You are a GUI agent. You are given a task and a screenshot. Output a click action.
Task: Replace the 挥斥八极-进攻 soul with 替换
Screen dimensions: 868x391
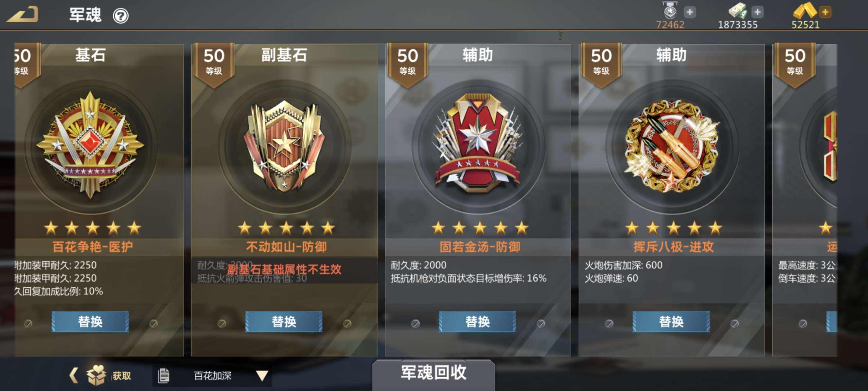click(671, 321)
